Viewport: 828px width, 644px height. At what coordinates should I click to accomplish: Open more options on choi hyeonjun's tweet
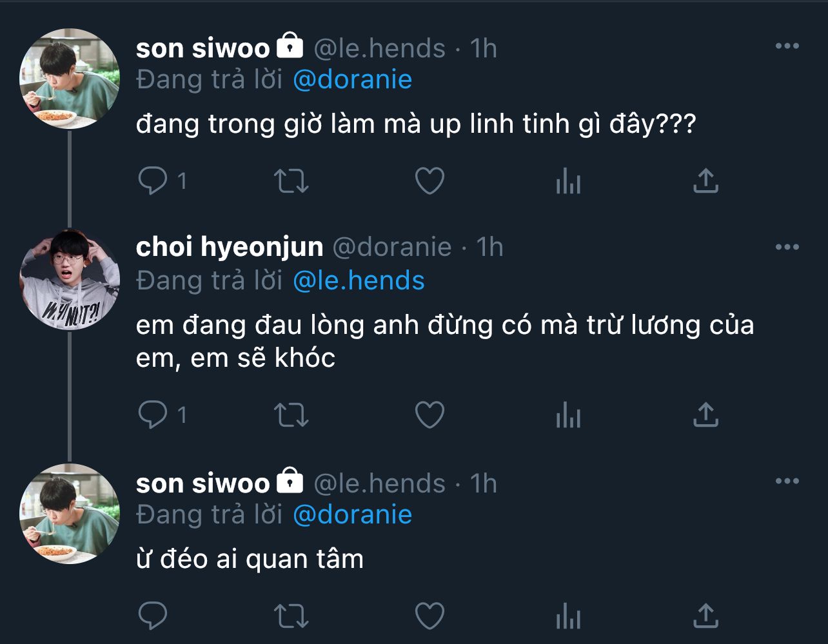click(787, 248)
